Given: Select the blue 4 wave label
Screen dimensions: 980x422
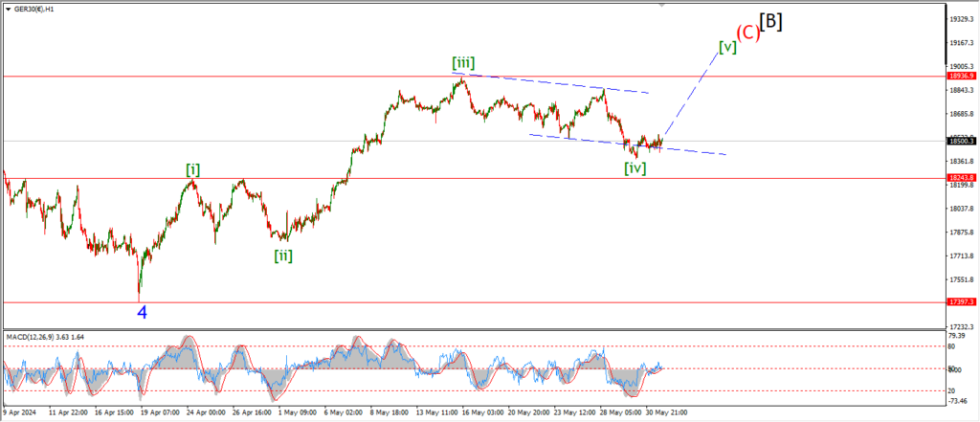Looking at the screenshot, I should (142, 312).
